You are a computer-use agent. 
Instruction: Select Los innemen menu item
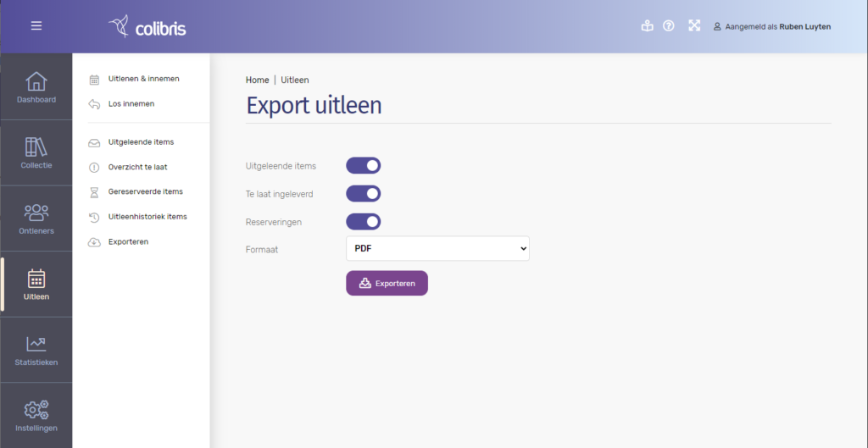131,103
